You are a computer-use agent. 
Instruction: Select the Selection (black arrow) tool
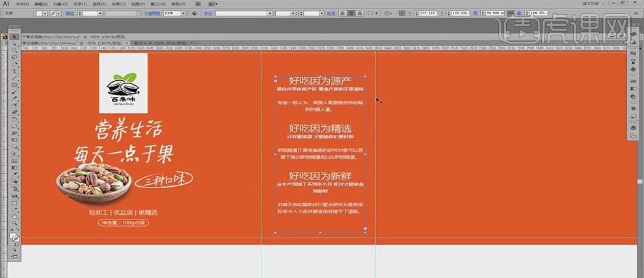pyautogui.click(x=15, y=36)
